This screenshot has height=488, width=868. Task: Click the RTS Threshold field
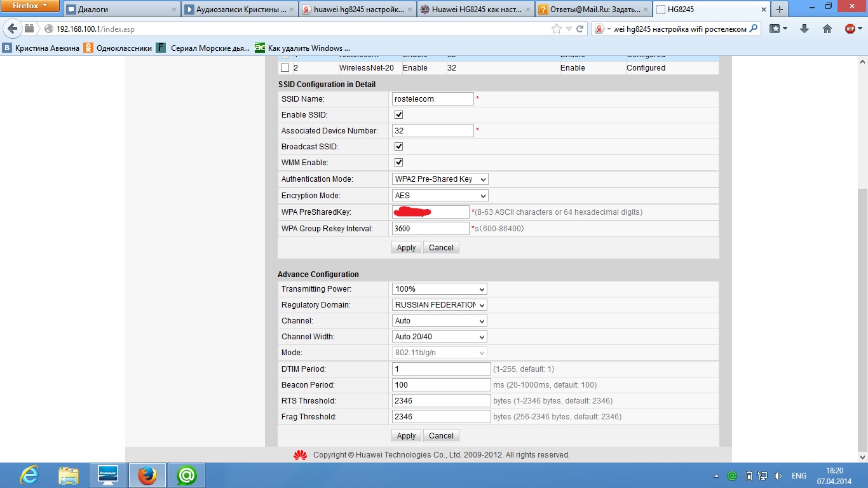tap(442, 401)
